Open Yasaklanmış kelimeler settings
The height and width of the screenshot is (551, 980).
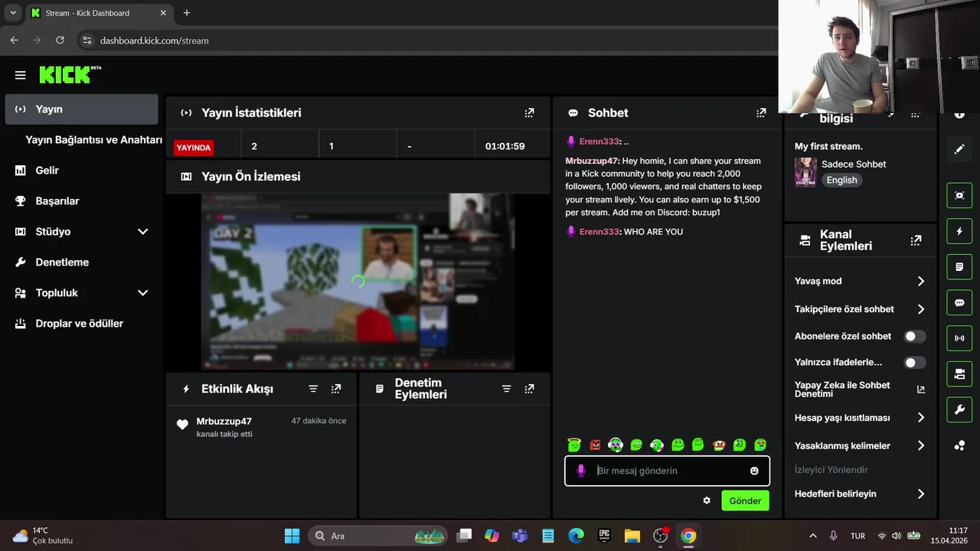pos(860,445)
